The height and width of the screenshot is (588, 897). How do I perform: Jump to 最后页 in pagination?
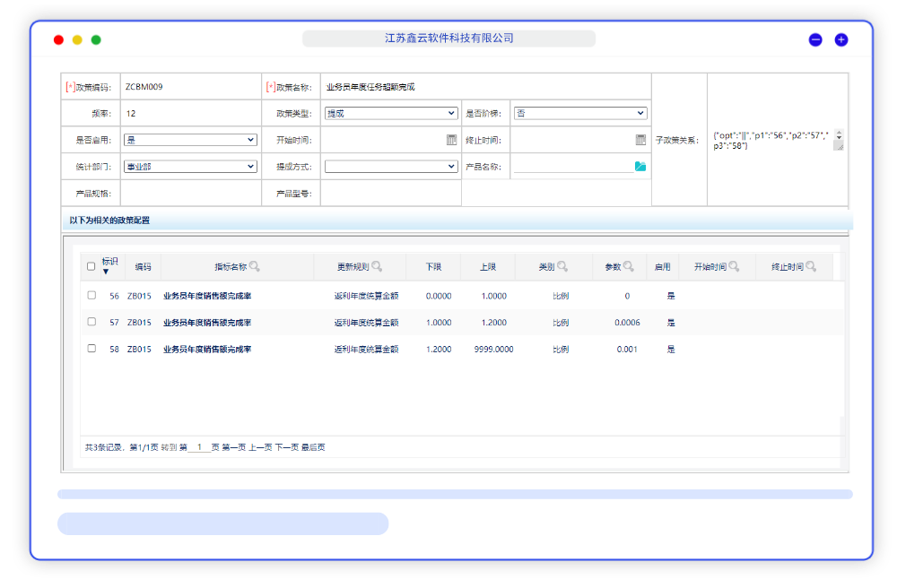coord(313,447)
